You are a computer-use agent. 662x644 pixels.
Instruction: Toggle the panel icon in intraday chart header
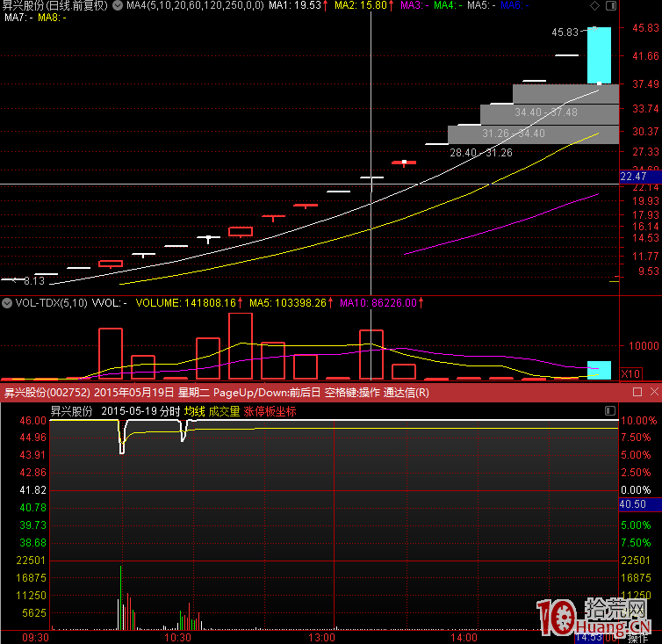click(x=610, y=411)
